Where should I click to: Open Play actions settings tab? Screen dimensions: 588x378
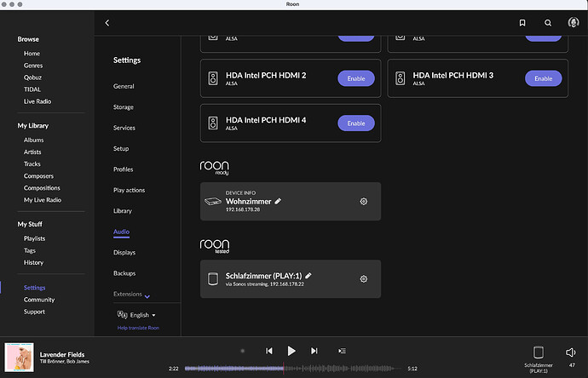point(129,191)
